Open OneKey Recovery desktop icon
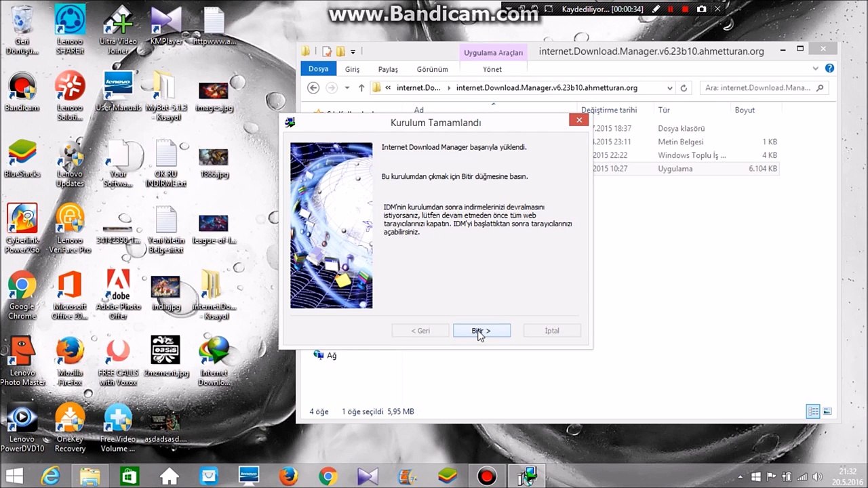 [x=70, y=428]
